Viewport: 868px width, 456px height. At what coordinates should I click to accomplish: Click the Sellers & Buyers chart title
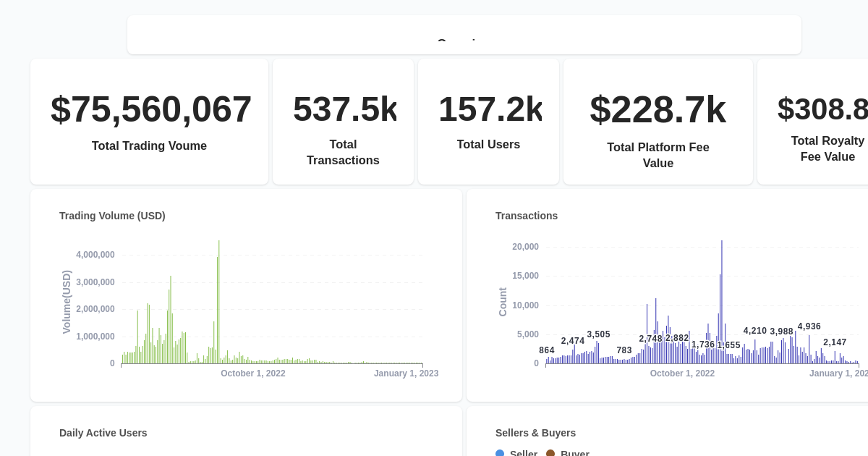535,433
